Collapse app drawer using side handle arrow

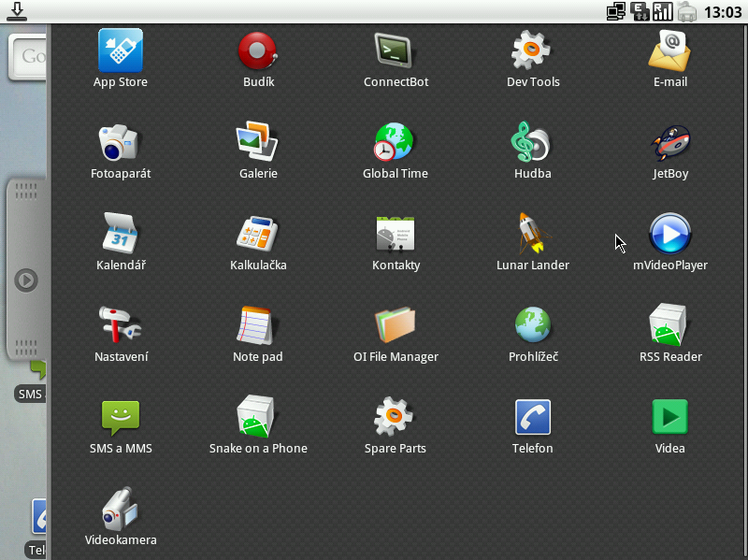[x=26, y=280]
